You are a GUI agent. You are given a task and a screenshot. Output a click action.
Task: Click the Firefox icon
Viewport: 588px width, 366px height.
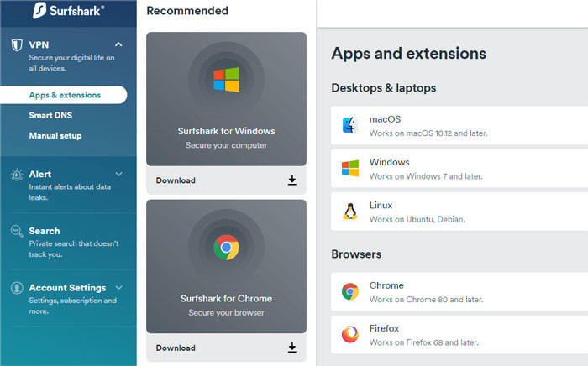point(350,334)
